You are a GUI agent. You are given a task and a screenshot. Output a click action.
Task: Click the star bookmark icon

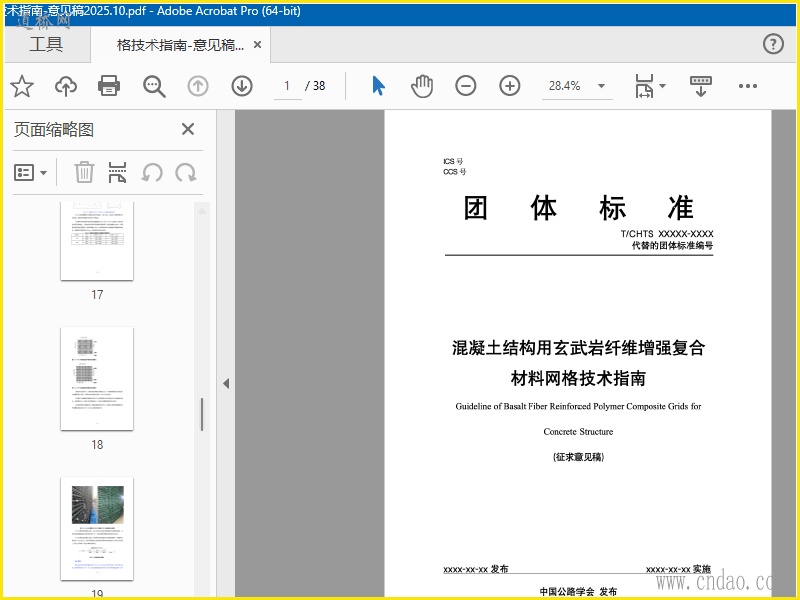click(x=22, y=86)
